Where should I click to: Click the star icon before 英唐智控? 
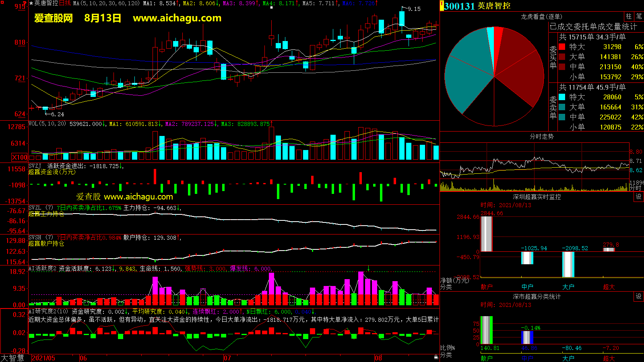[x=31, y=3]
